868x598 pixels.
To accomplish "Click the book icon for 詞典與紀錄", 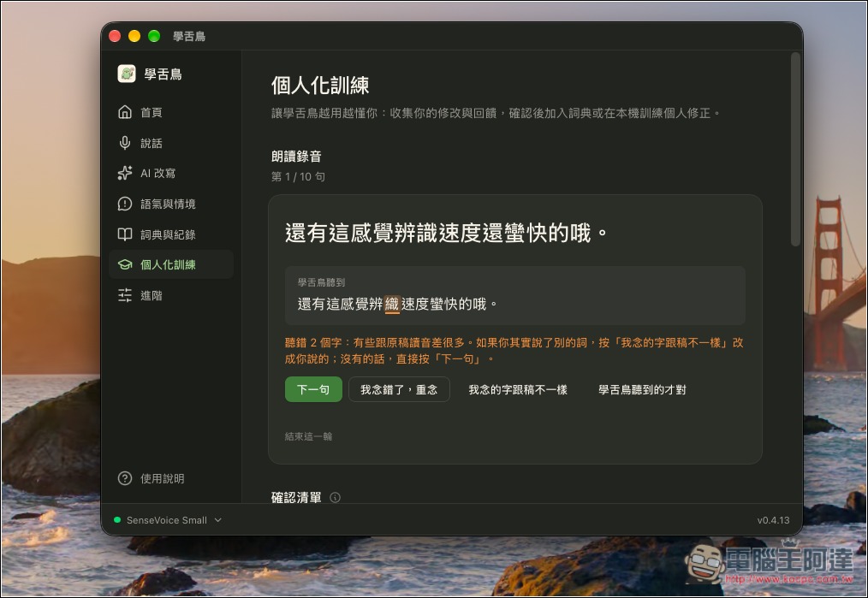I will 125,234.
